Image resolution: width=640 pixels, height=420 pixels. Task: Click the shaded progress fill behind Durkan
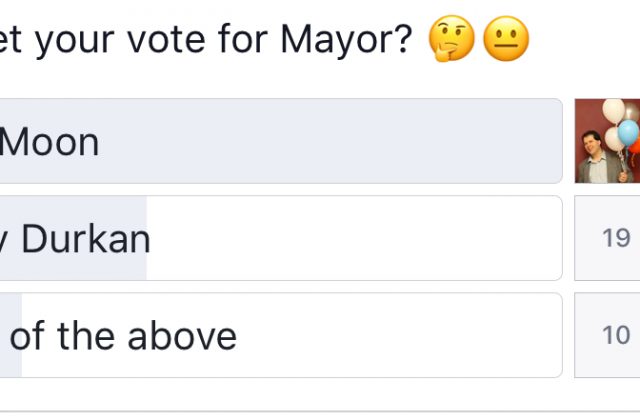[73, 238]
